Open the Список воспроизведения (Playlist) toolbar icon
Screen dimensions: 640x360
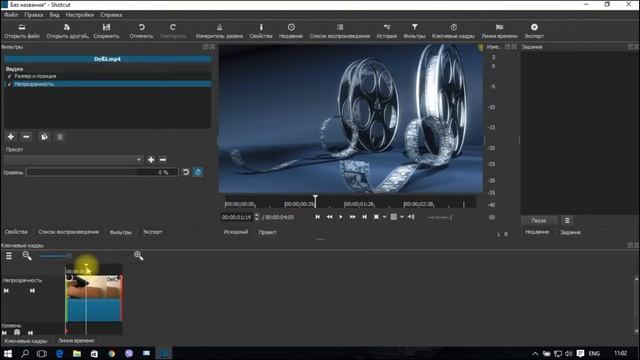[x=340, y=27]
